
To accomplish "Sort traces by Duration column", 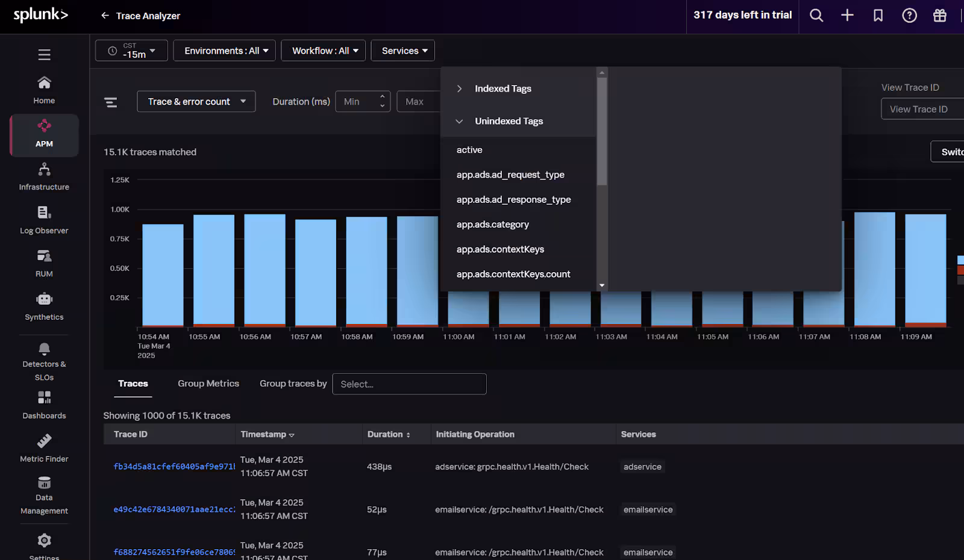I will point(389,434).
